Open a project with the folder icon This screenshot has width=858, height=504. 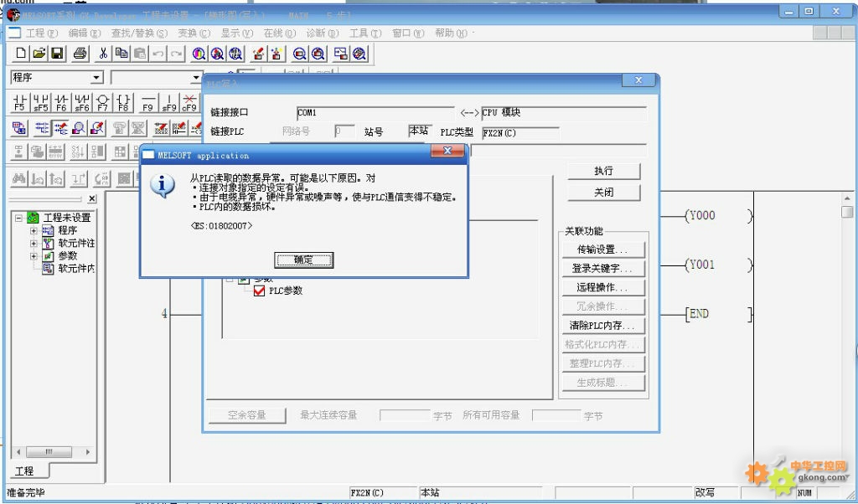[39, 53]
